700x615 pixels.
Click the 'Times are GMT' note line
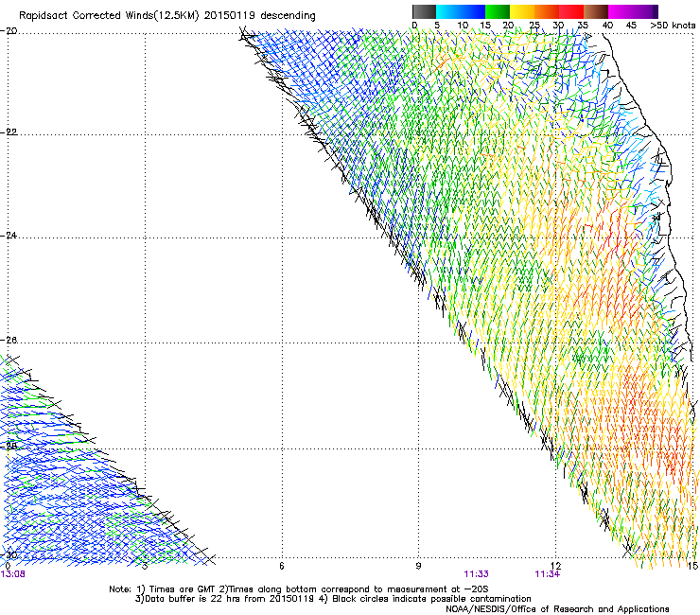point(299,589)
